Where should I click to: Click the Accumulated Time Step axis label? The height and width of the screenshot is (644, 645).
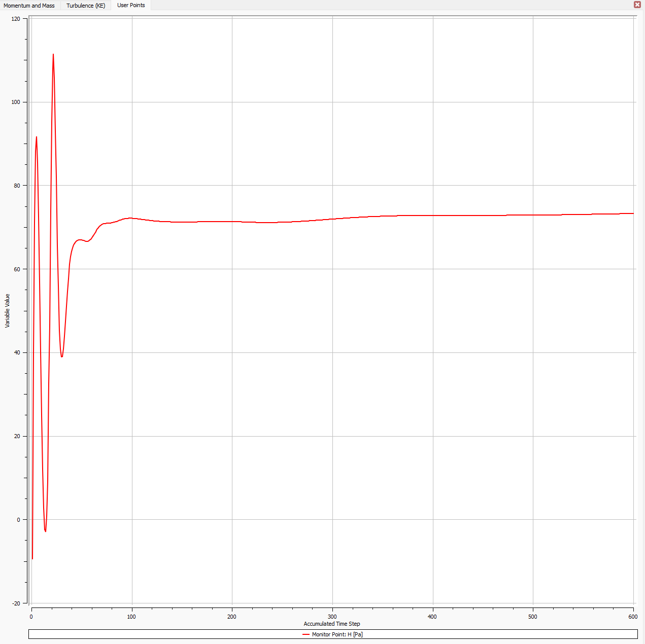(x=332, y=624)
